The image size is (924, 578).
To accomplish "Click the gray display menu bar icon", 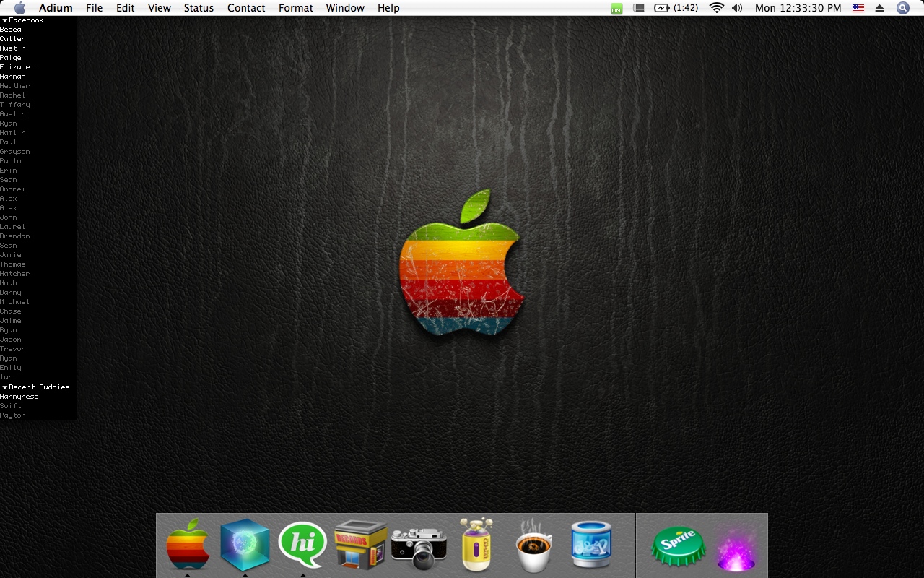I will (639, 8).
